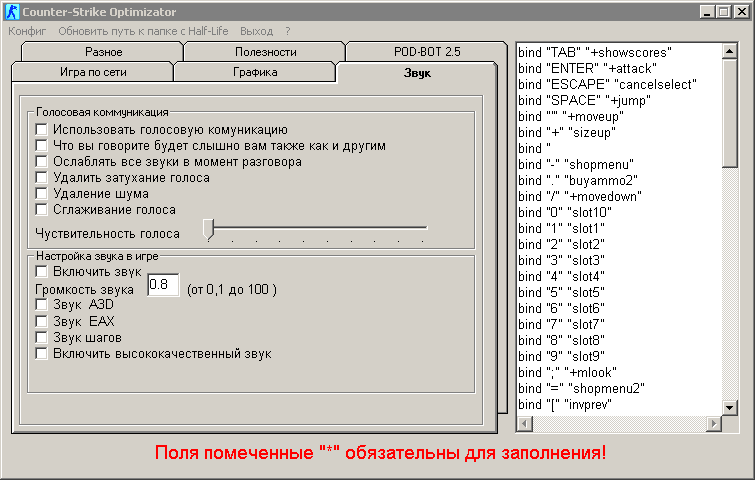Click the Чуствительность голоса slider thumb
Viewport: 755px width, 480px height.
pos(208,229)
